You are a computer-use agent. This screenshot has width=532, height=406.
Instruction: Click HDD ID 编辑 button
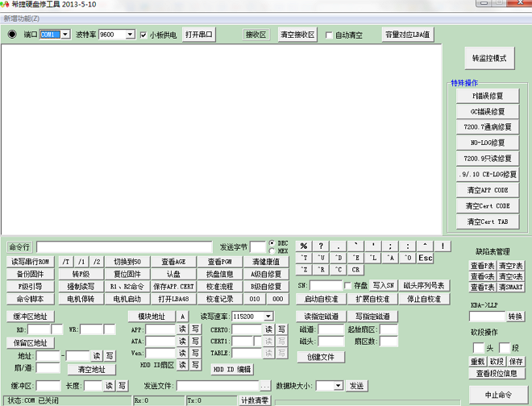(232, 369)
